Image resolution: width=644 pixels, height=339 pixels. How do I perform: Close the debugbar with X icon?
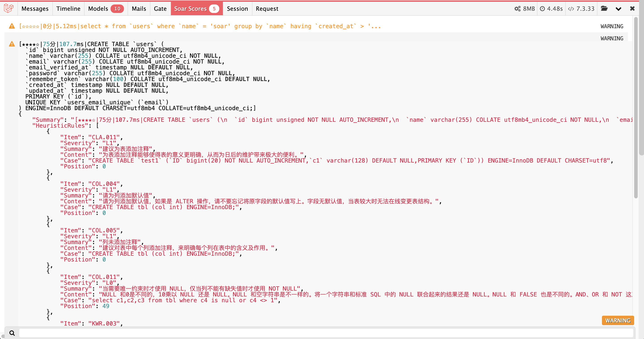pyautogui.click(x=632, y=9)
